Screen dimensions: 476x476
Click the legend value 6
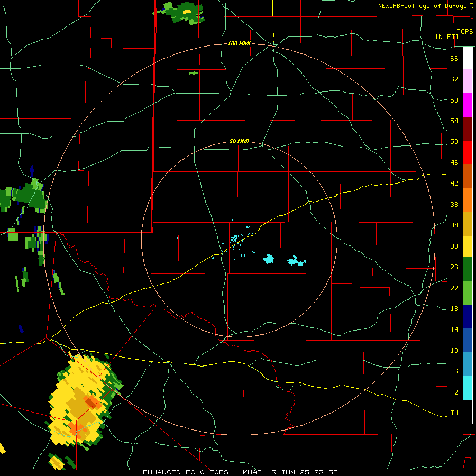coord(456,371)
